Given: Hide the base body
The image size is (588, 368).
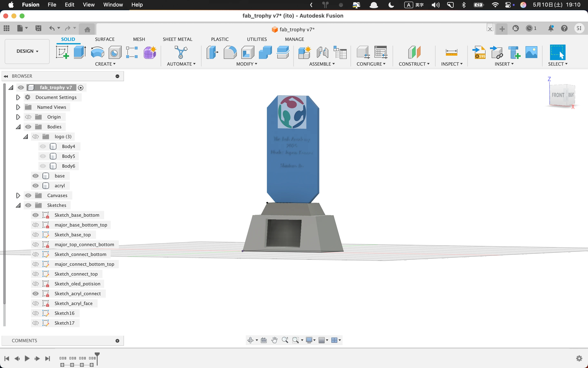Looking at the screenshot, I should (x=36, y=176).
